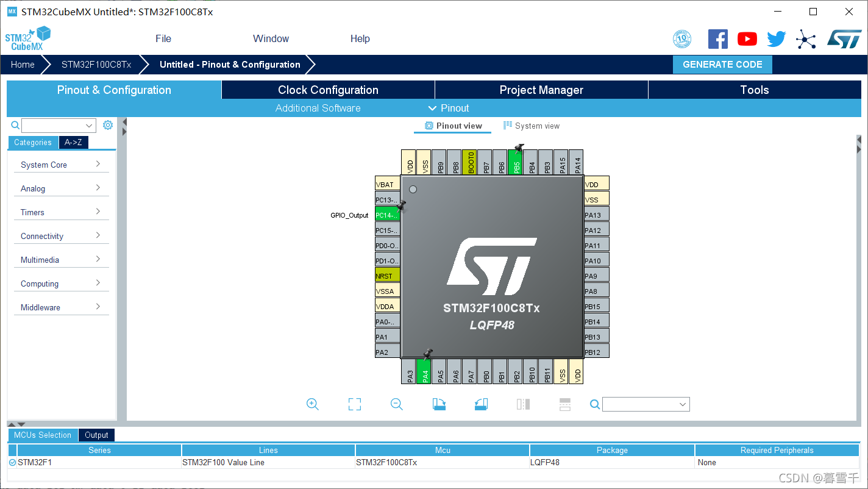The width and height of the screenshot is (868, 489).
Task: Open settings gear in categories panel
Action: pos(108,125)
